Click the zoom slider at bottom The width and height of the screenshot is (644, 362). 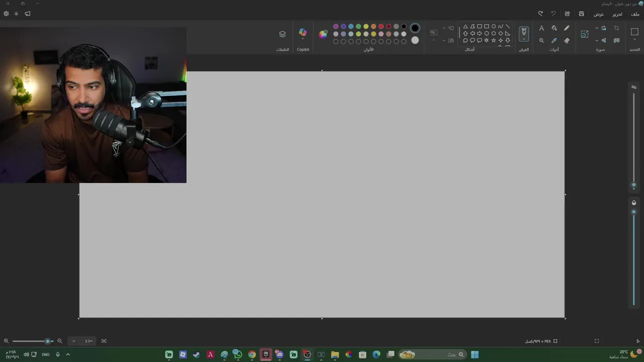tap(33, 341)
